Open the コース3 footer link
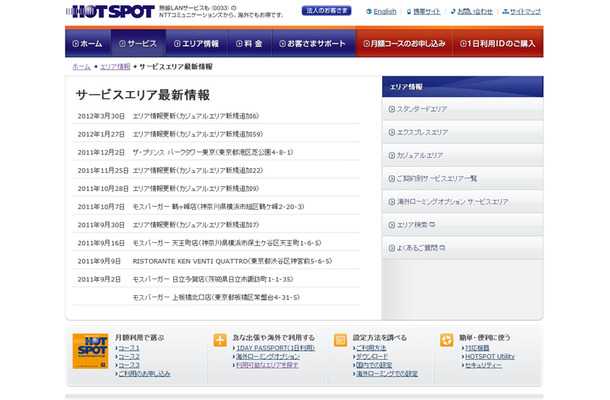This screenshot has width=610, height=400. coord(129,365)
